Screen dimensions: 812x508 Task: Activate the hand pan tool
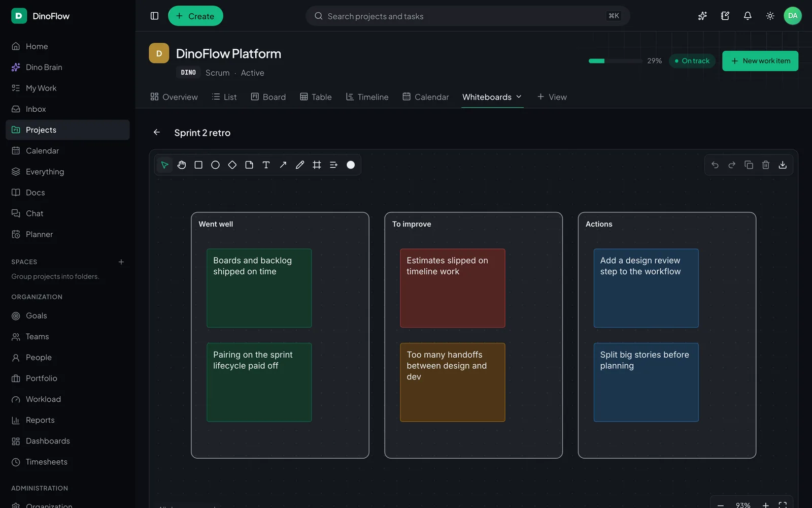click(x=182, y=165)
